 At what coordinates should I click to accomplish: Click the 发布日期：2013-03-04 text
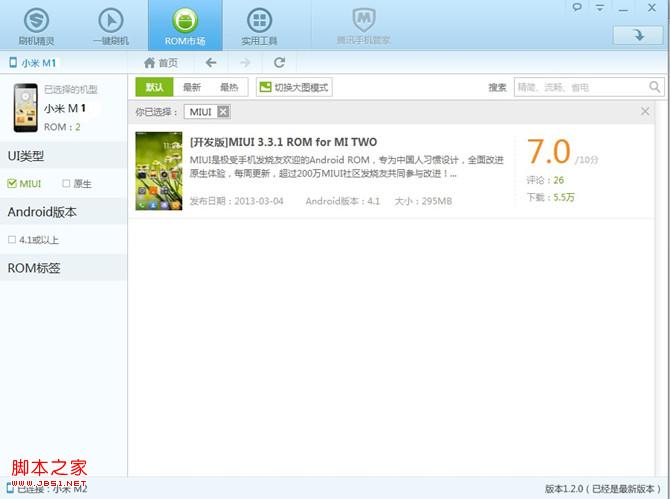point(236,201)
